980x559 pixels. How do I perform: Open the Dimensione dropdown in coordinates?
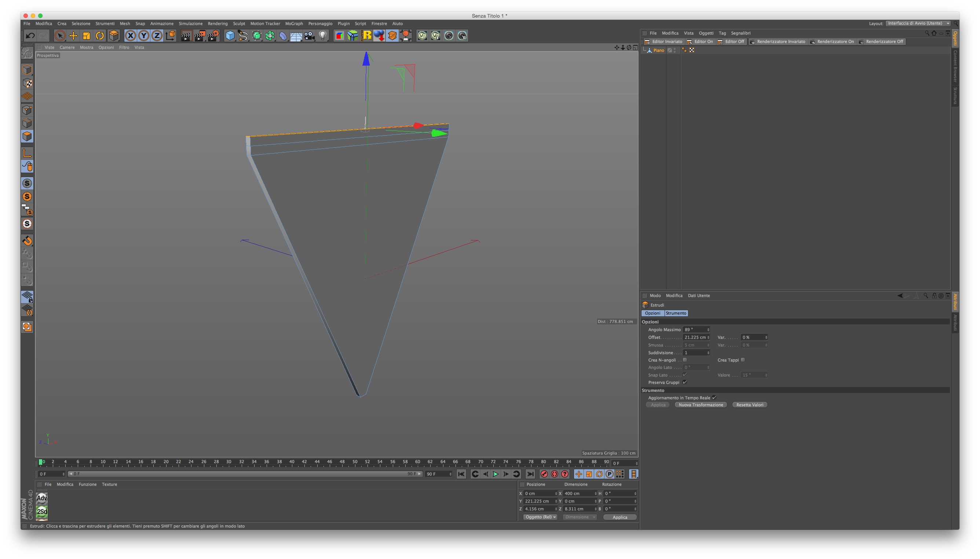(580, 517)
